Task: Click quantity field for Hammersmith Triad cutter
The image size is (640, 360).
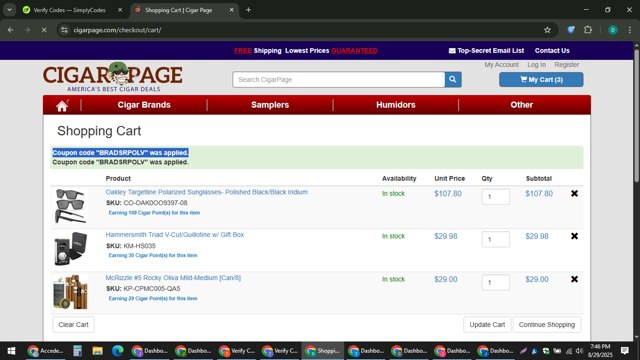Action: [x=496, y=239]
